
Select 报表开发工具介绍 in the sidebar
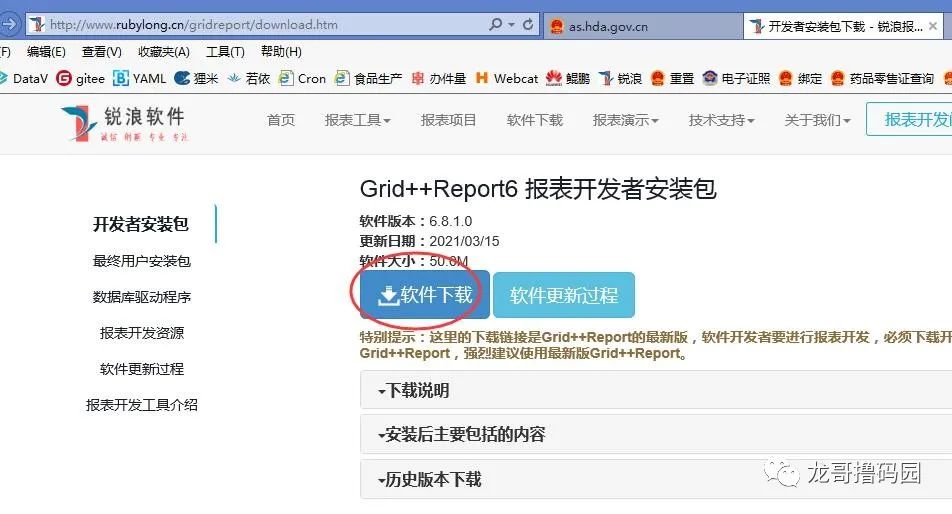point(141,405)
